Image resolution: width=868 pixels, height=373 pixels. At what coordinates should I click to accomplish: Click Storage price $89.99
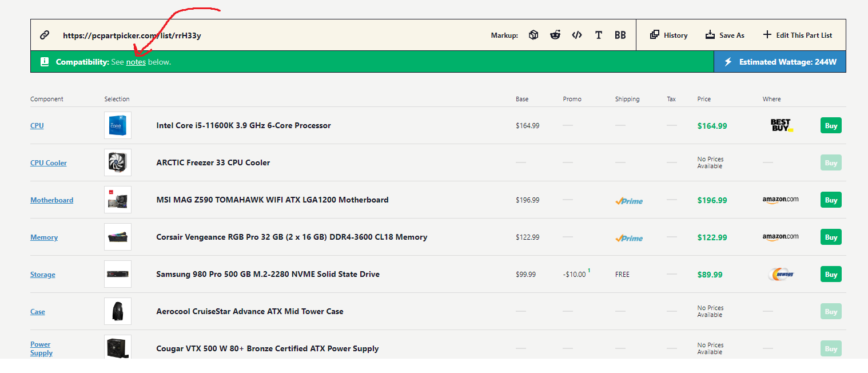(x=710, y=275)
